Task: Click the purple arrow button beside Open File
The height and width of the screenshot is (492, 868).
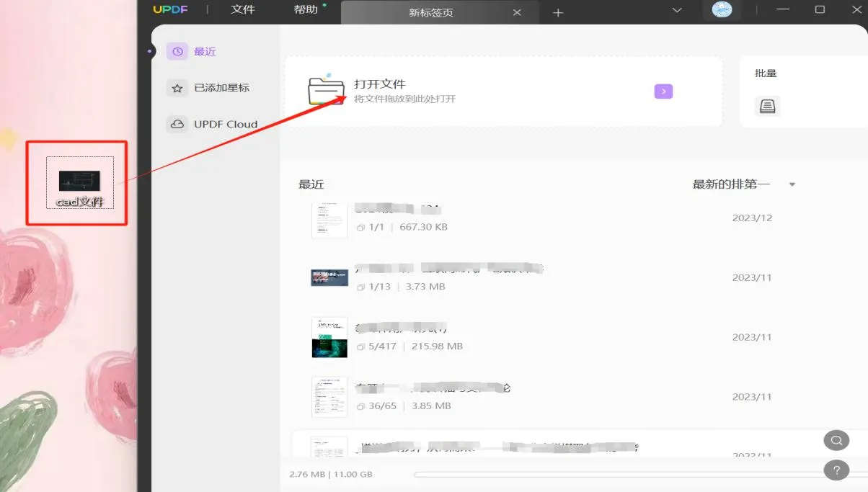Action: (663, 91)
